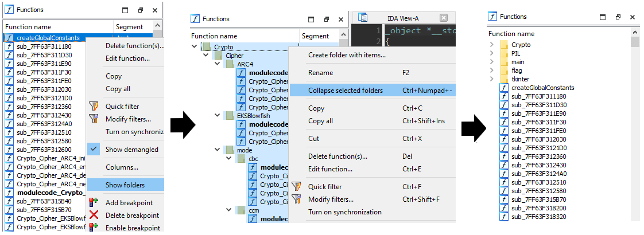Click function icon beside sub_7FF63F318320
Screen dimensions: 644x235
[504, 217]
